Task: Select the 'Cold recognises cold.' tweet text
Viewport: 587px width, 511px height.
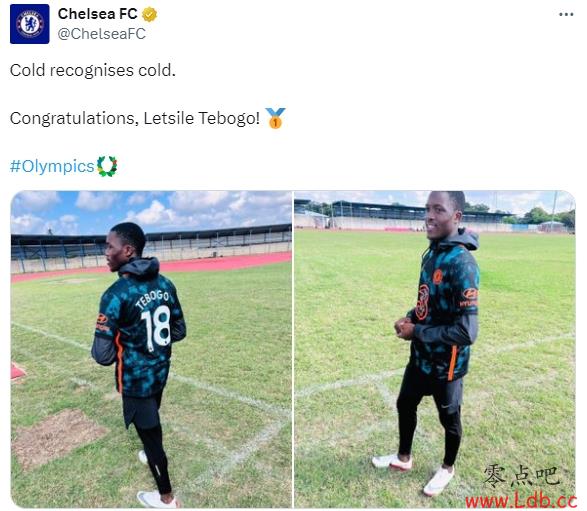Action: pos(93,70)
